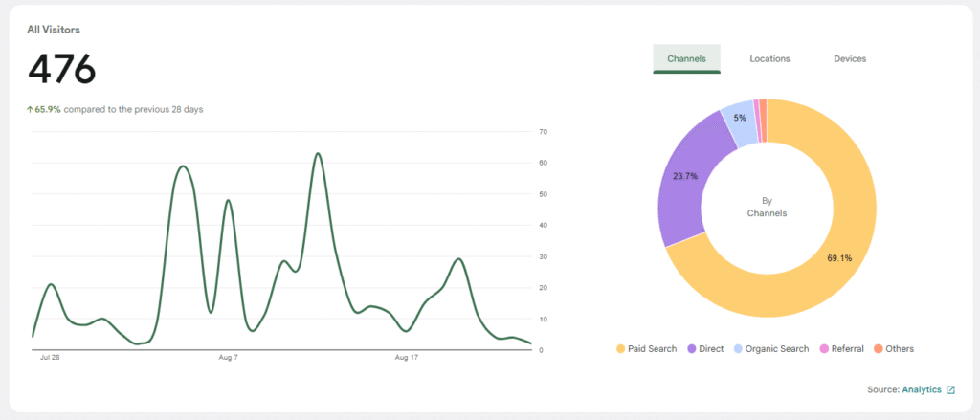Click the light blue 5% donut segment
Viewport: 980px width, 420px height.
coord(739,121)
